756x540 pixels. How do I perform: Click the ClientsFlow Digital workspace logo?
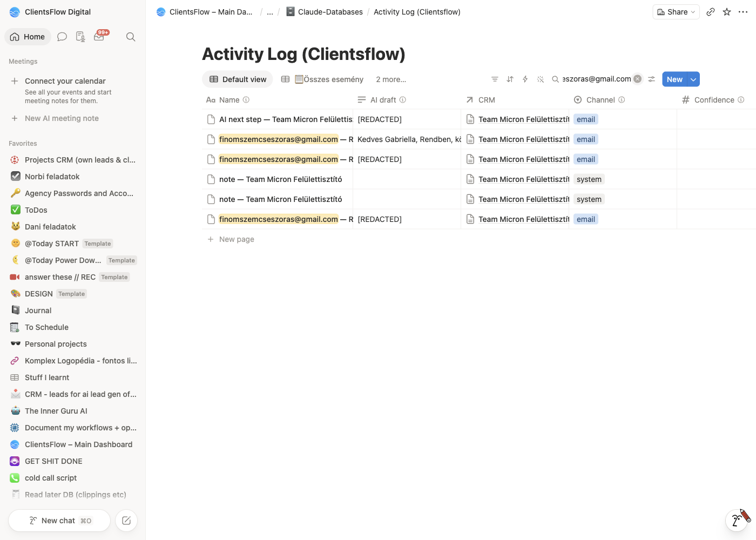coord(15,12)
